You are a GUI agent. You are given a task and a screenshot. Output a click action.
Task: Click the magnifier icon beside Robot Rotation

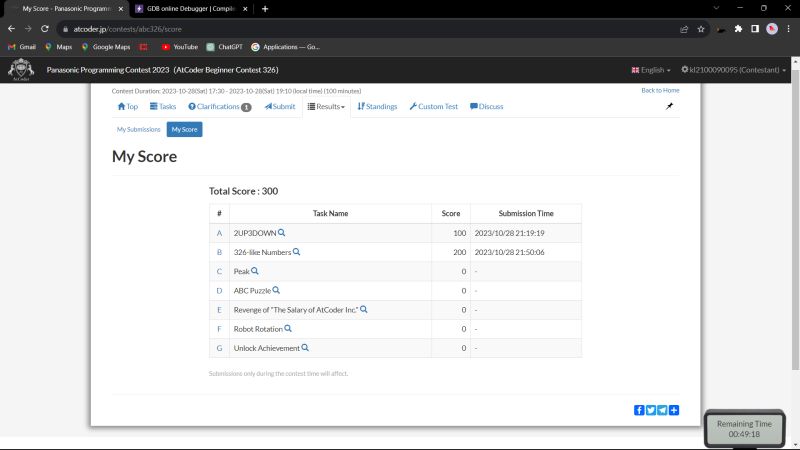tap(288, 328)
